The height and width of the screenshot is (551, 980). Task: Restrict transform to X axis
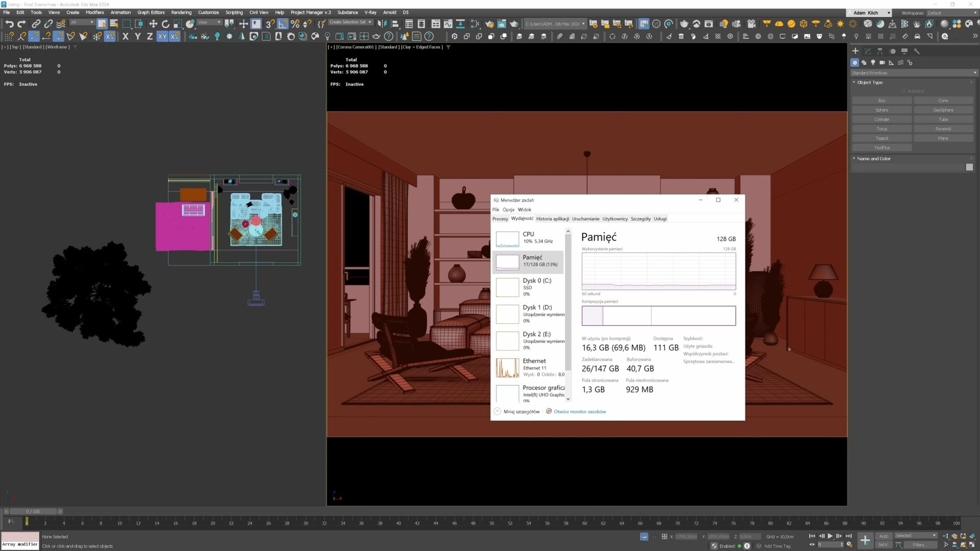pyautogui.click(x=125, y=36)
